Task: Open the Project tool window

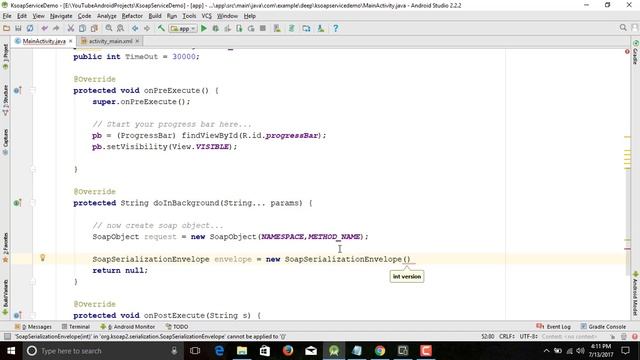Action: click(5, 56)
